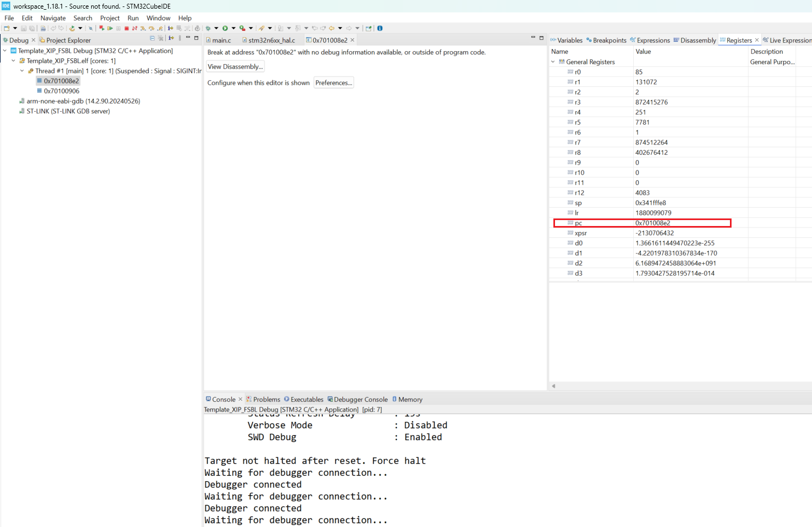Open the Project menu
This screenshot has height=527, width=812.
[x=110, y=18]
